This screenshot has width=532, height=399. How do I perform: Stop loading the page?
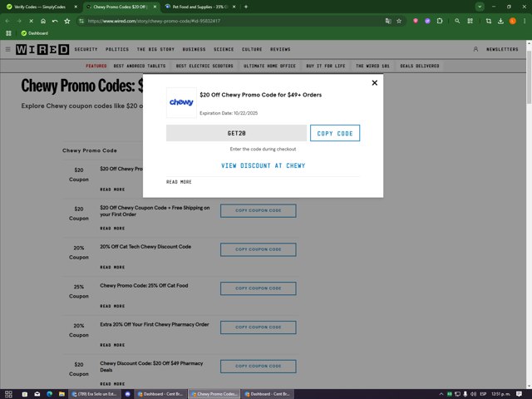tap(31, 21)
